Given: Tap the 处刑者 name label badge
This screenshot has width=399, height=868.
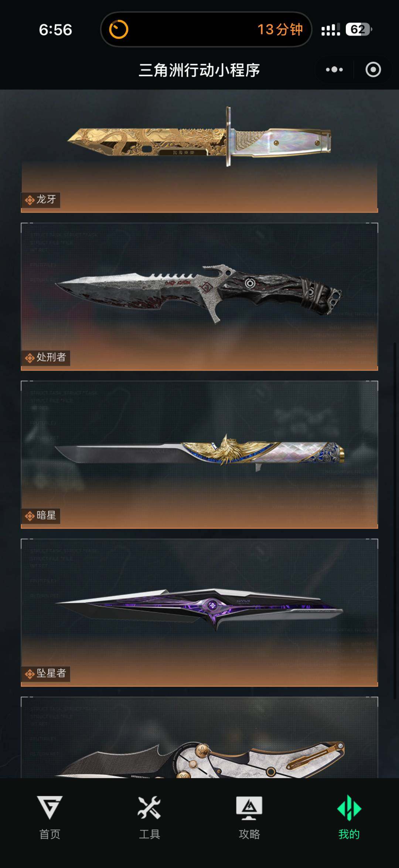Looking at the screenshot, I should click(46, 358).
